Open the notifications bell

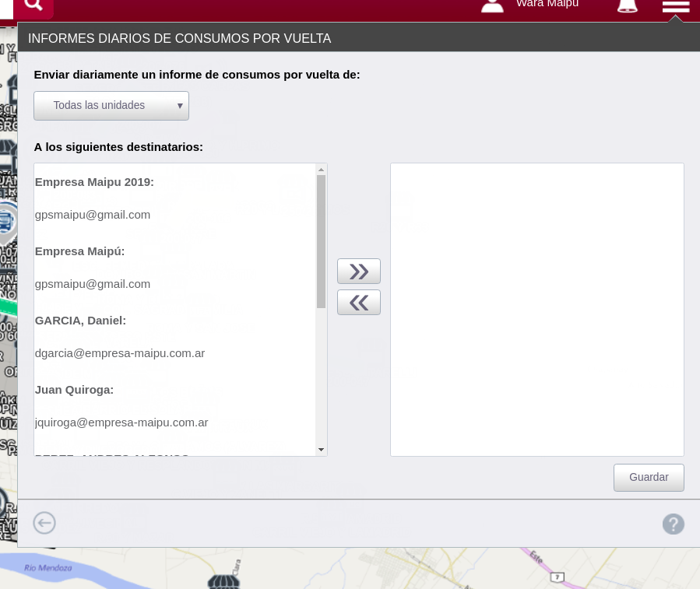627,6
